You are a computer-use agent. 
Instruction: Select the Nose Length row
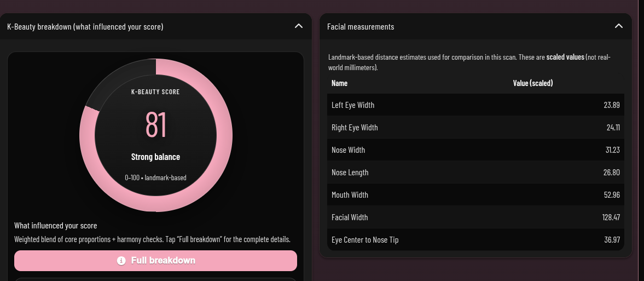[x=475, y=173]
